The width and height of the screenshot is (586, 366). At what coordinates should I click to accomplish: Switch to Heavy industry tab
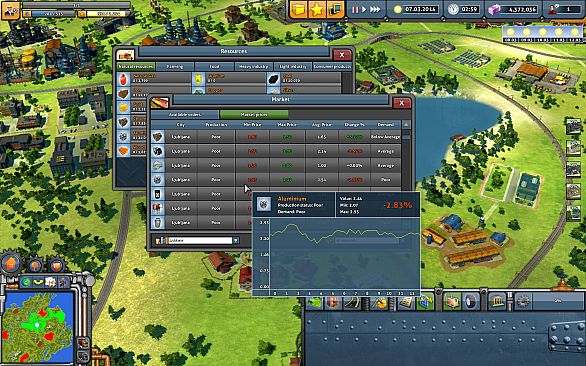click(253, 67)
